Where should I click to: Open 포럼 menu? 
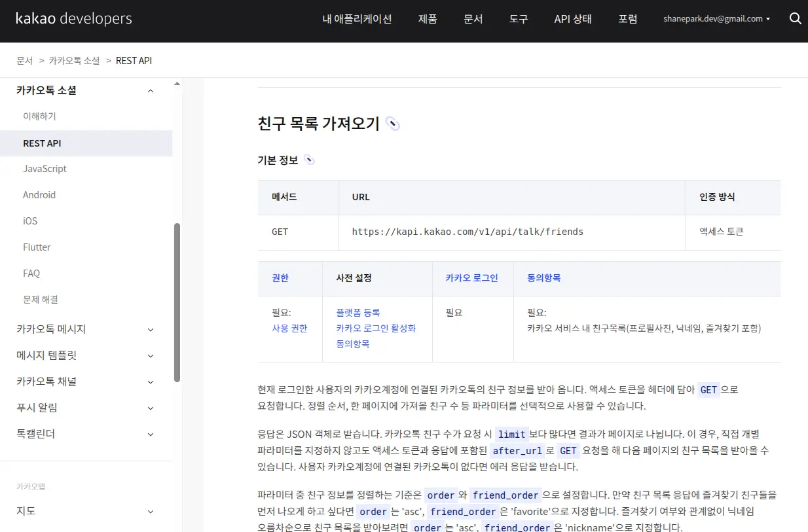click(628, 19)
